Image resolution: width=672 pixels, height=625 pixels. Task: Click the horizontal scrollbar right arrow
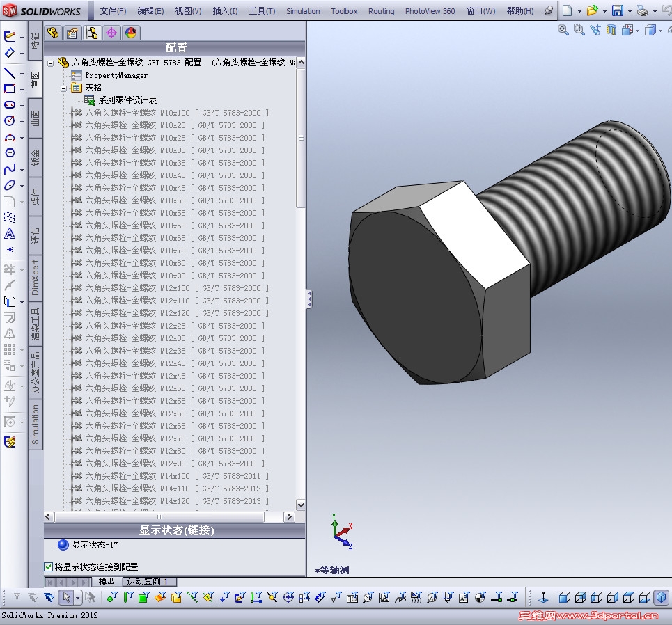[x=290, y=517]
